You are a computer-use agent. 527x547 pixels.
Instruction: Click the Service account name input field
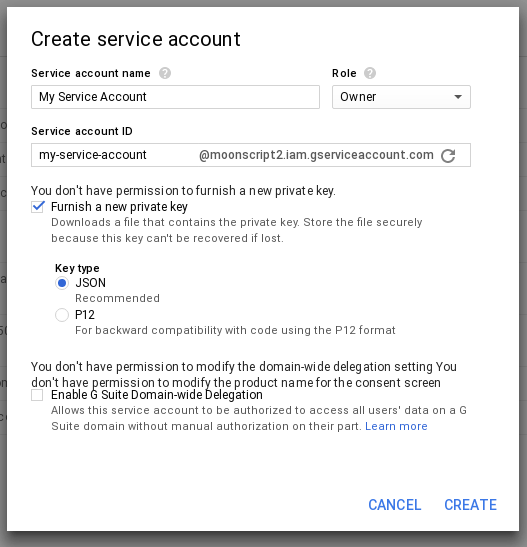(x=175, y=97)
